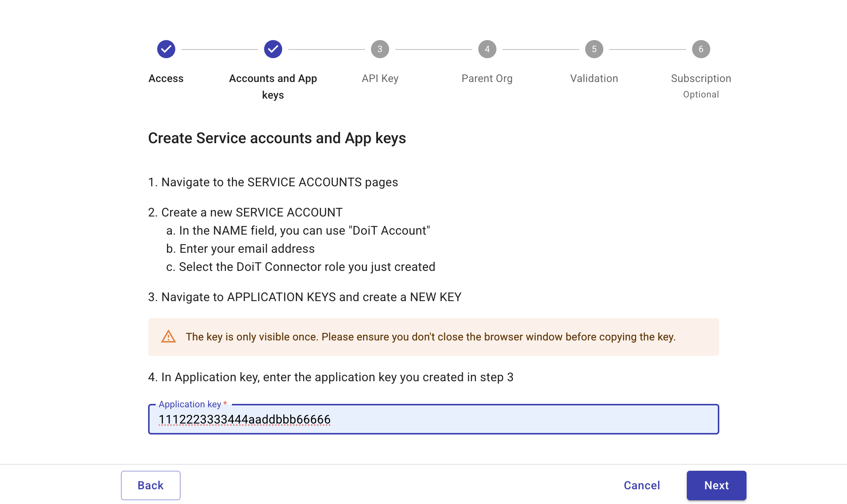Click the API Key step label
847x504 pixels.
(380, 79)
